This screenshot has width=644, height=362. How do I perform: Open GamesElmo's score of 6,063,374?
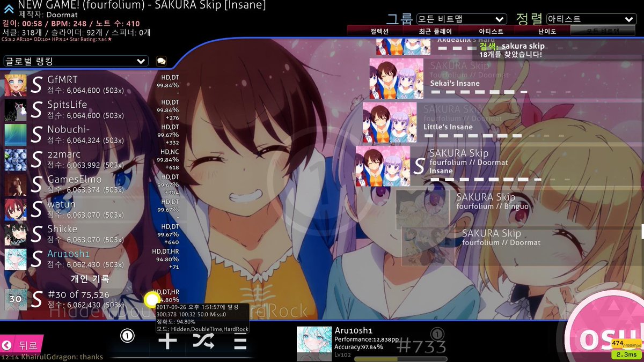[91, 184]
